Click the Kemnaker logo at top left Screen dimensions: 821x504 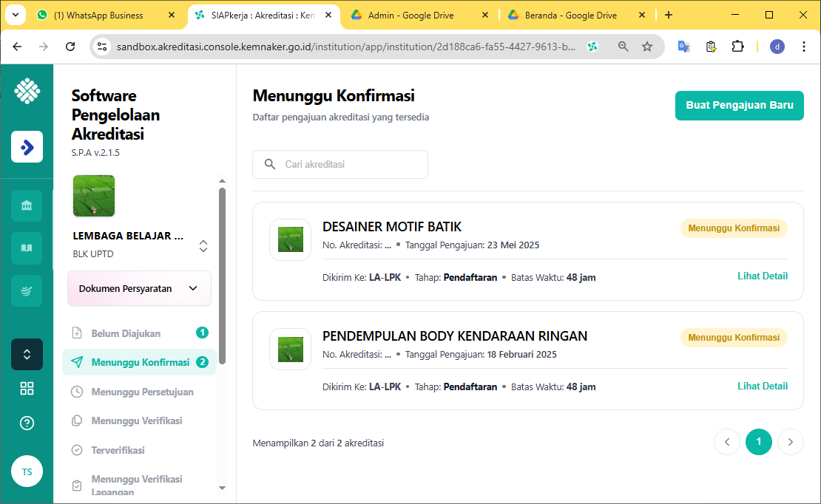click(x=27, y=92)
